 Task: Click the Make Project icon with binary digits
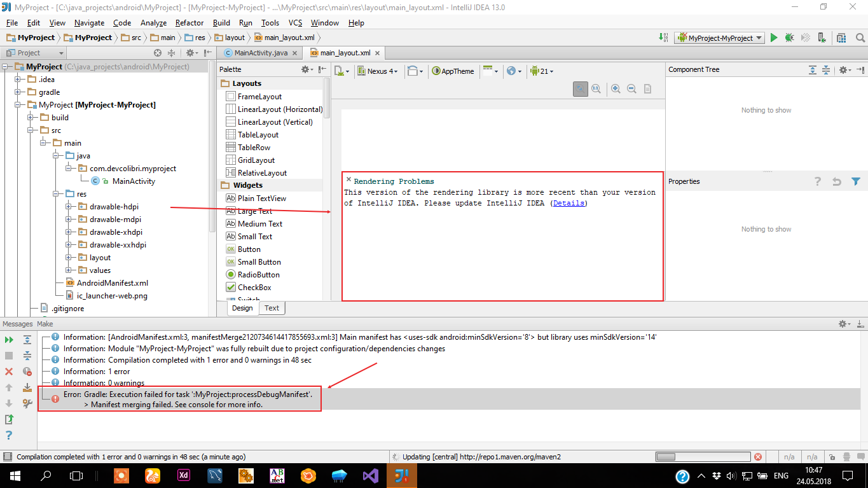pyautogui.click(x=663, y=38)
